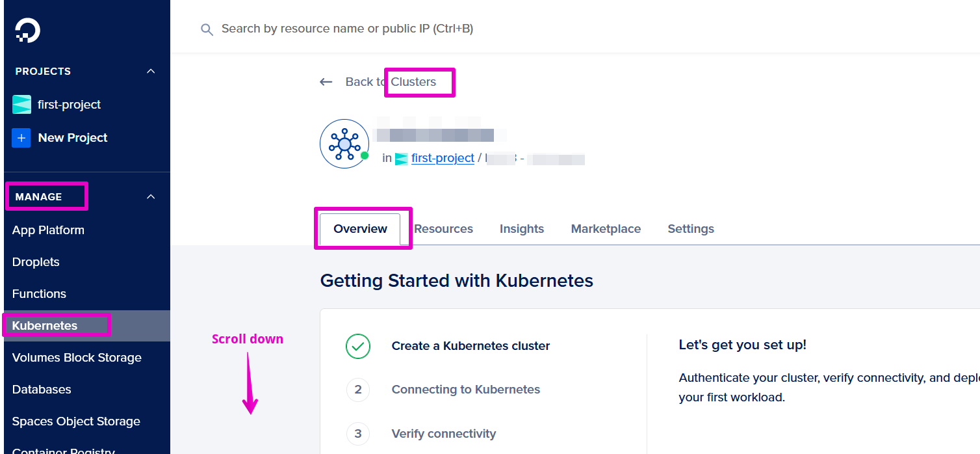Collapse the PROJECTS section chevron
Screen dimensions: 980x454
pyautogui.click(x=151, y=71)
